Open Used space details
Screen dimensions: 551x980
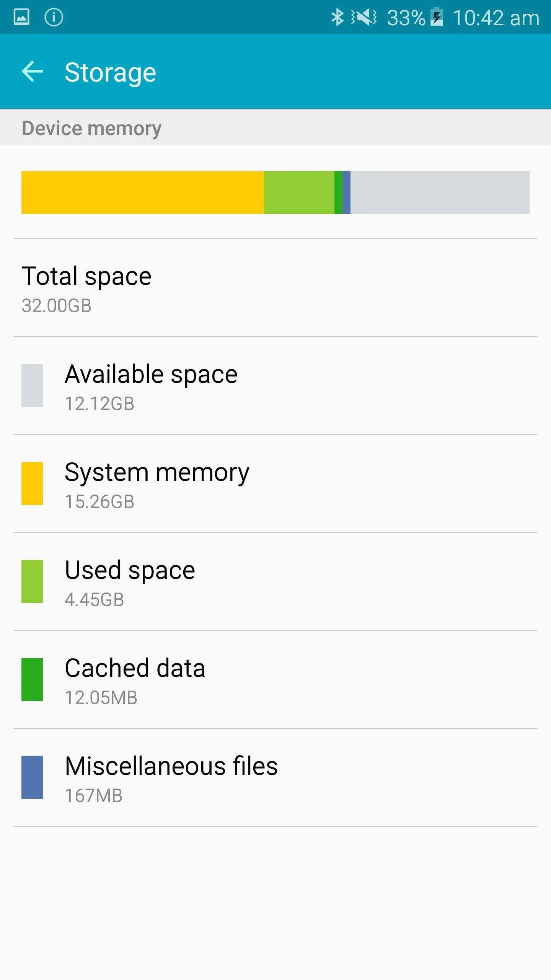pyautogui.click(x=275, y=582)
